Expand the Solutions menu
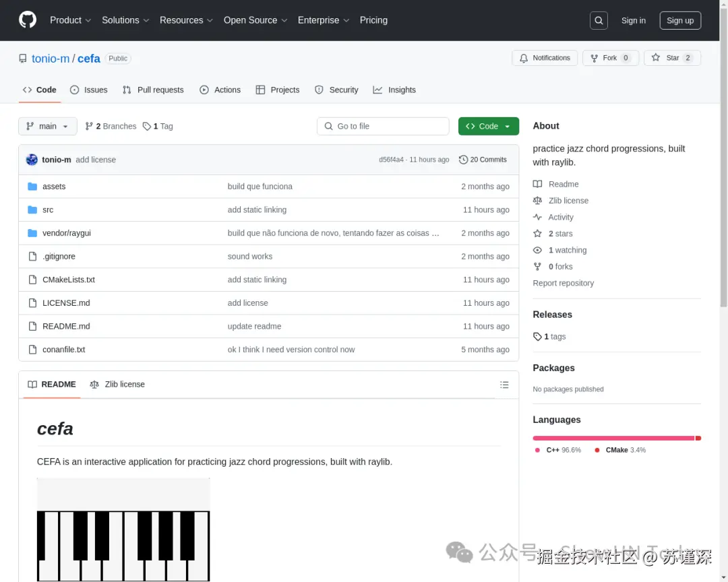Image resolution: width=728 pixels, height=582 pixels. click(125, 20)
